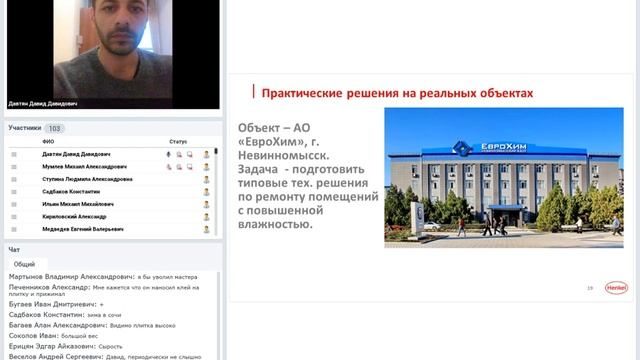Click chat message from Ерицян Эдгар Айказович
The height and width of the screenshot is (360, 640).
65,347
